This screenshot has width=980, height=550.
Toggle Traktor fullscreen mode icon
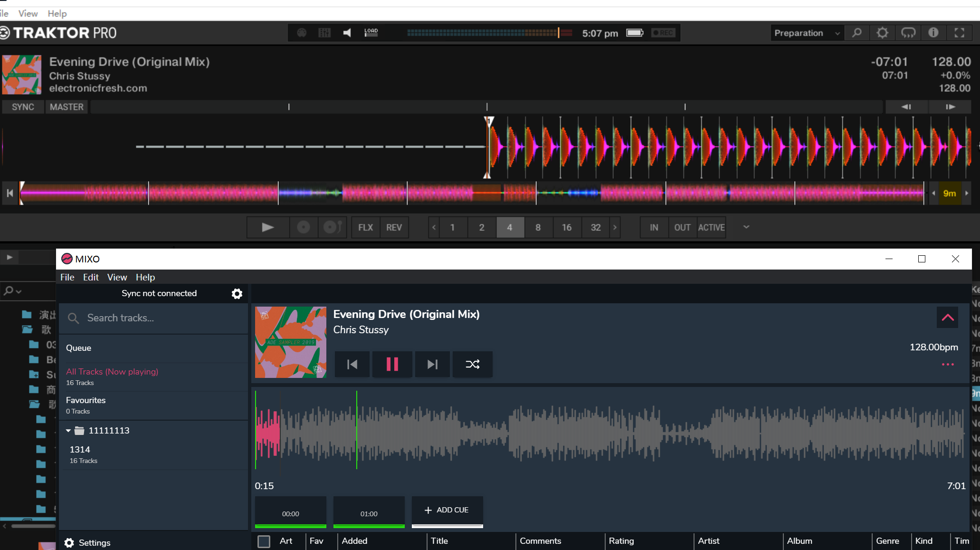pos(959,33)
